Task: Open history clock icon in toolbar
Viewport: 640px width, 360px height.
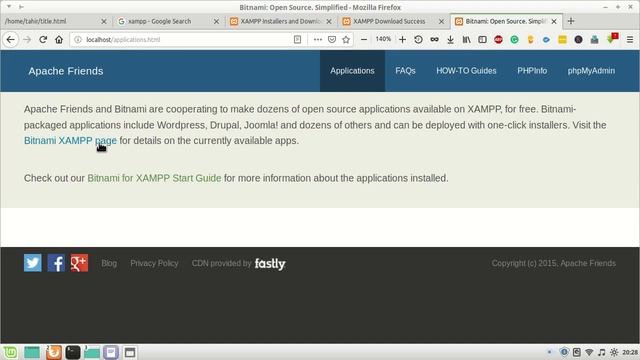Action: click(418, 40)
